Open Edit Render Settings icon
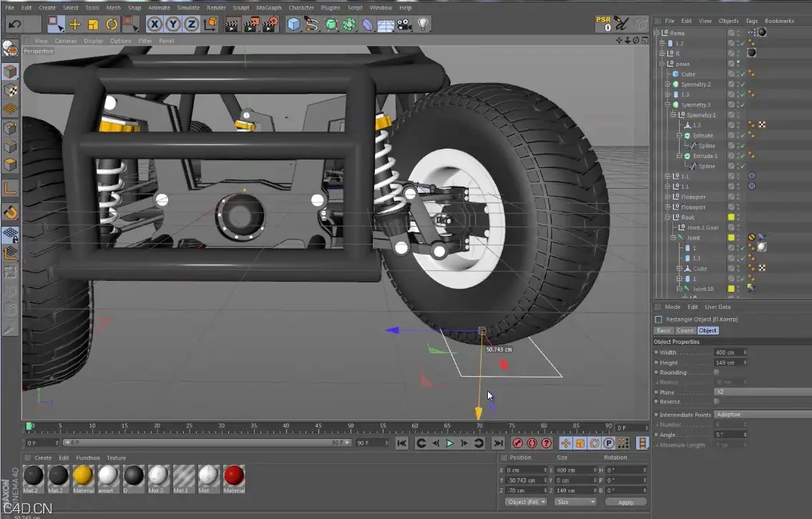The image size is (812, 519). click(270, 24)
